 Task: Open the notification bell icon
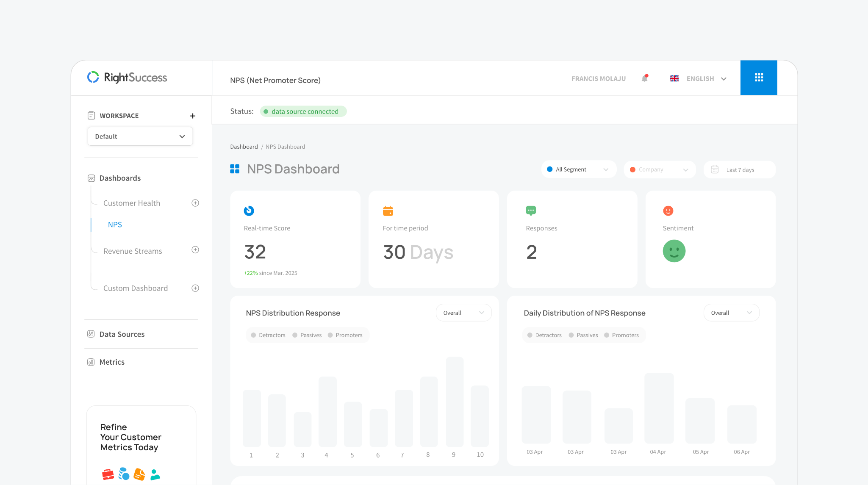tap(644, 78)
